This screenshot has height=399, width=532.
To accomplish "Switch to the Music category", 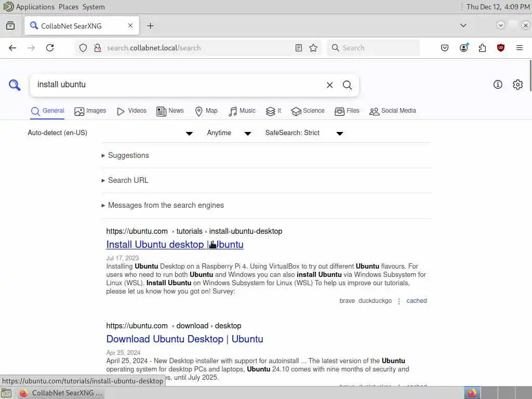I will 242,111.
